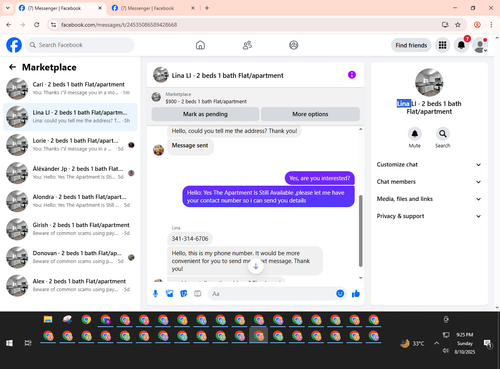Screen dimensions: 500x369
Task: Open the $900 Marketplace listing link
Action: (x=206, y=101)
